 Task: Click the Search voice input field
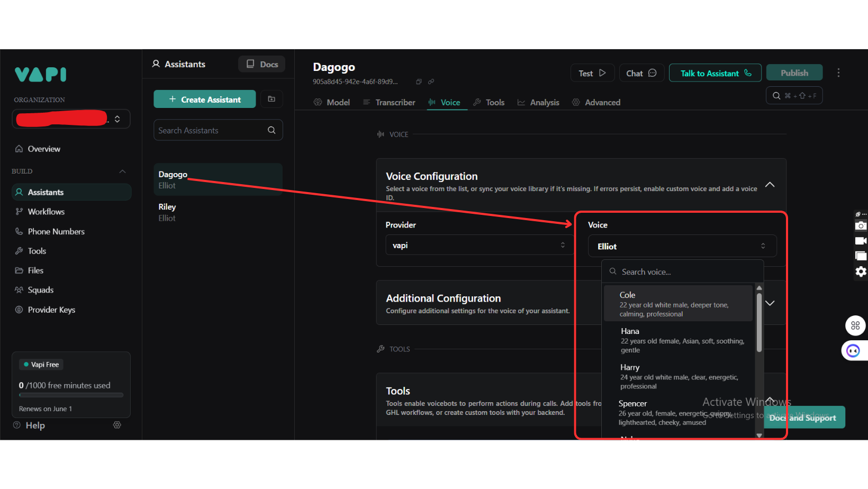tap(683, 272)
